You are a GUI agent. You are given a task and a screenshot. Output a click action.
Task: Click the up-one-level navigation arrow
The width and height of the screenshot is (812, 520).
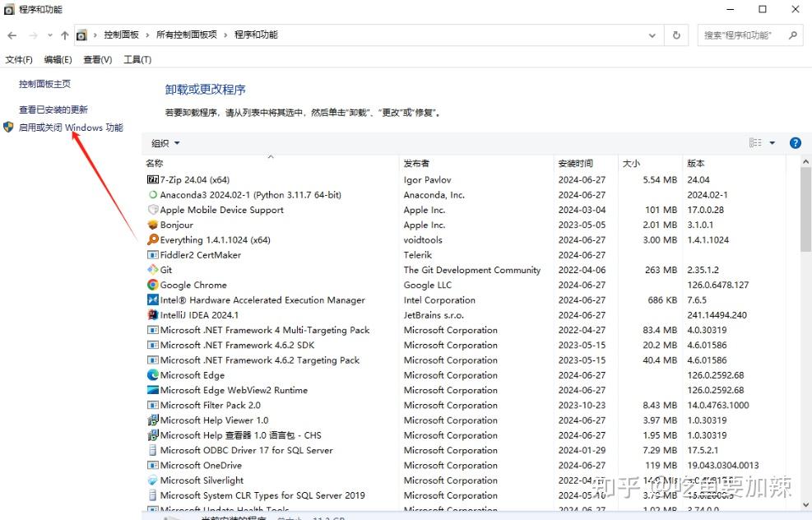[64, 35]
